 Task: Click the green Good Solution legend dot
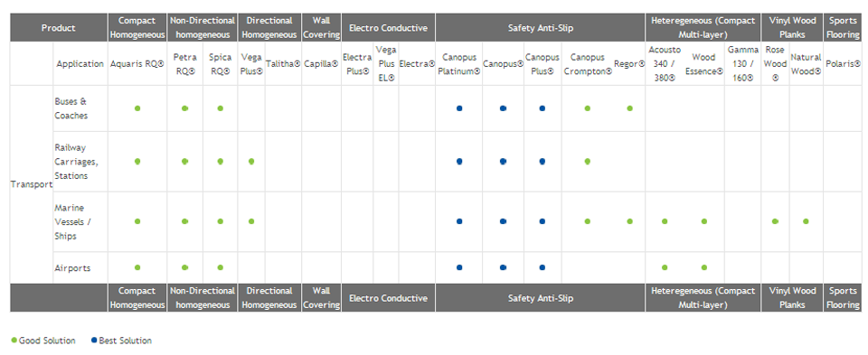[x=14, y=341]
